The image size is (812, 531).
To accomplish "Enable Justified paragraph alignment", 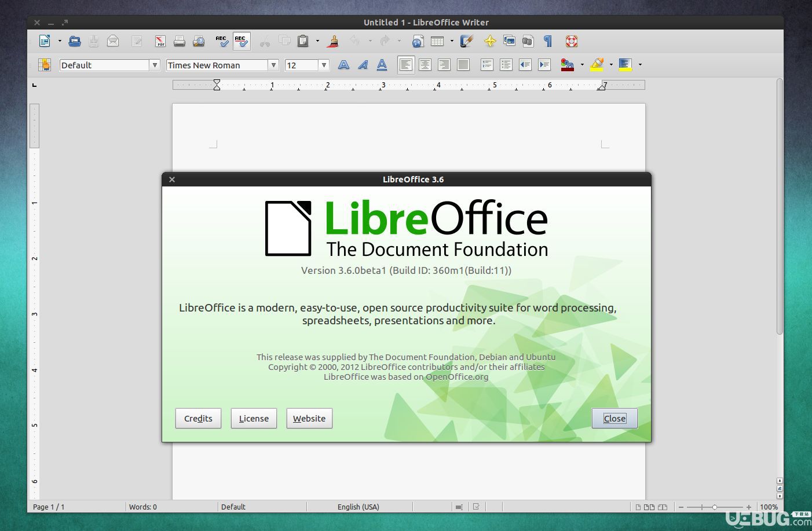I will (x=463, y=65).
